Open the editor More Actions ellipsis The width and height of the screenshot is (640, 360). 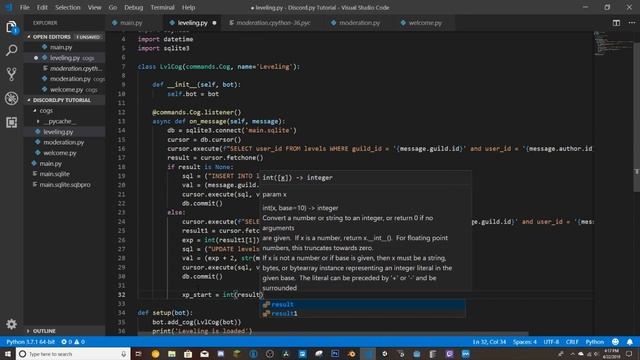631,23
